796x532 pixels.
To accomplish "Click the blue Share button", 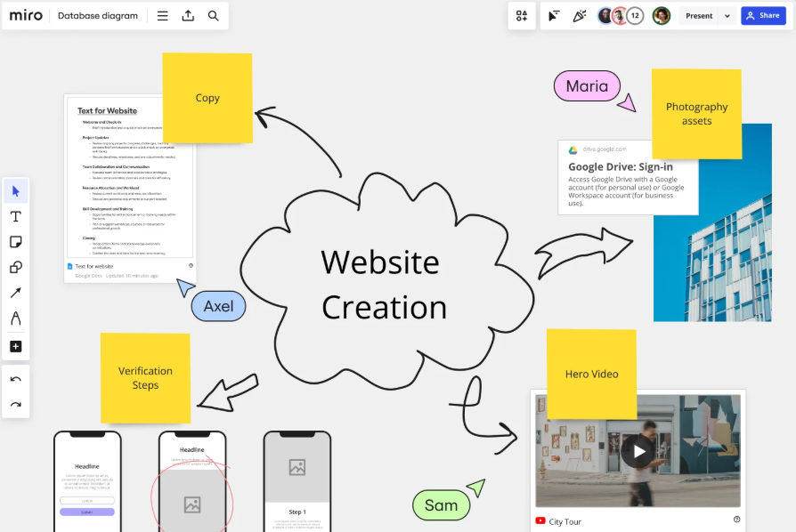I will (x=763, y=16).
